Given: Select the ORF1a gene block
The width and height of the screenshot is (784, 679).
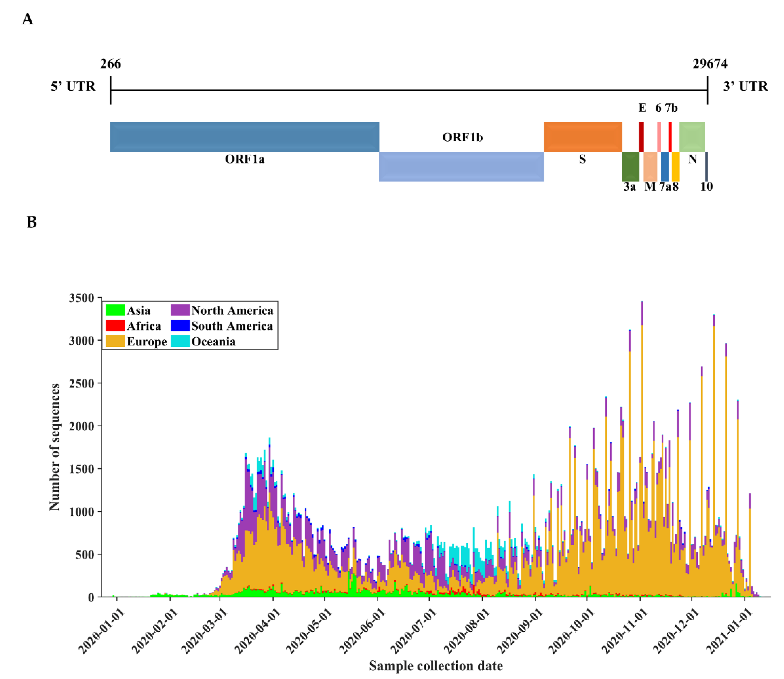Looking at the screenshot, I should [244, 137].
